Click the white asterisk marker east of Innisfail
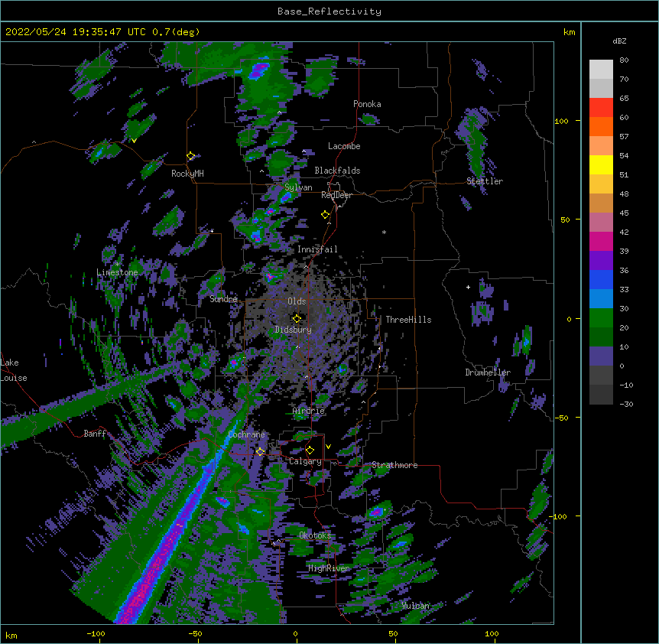Screen dimensions: 659x644 coord(384,232)
